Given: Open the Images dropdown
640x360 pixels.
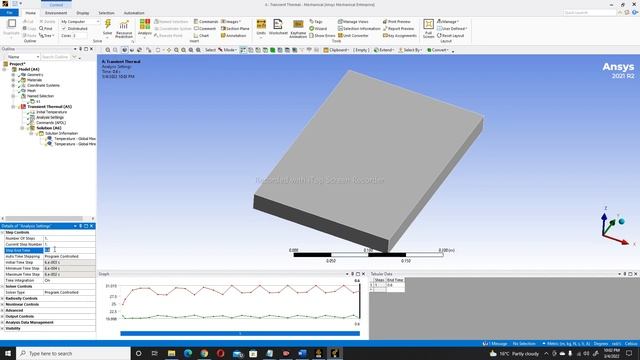Looking at the screenshot, I should click(x=231, y=22).
